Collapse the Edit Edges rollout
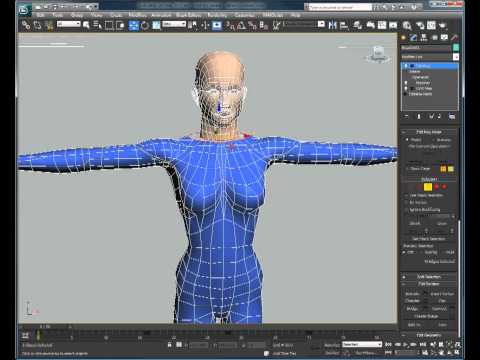 click(429, 284)
